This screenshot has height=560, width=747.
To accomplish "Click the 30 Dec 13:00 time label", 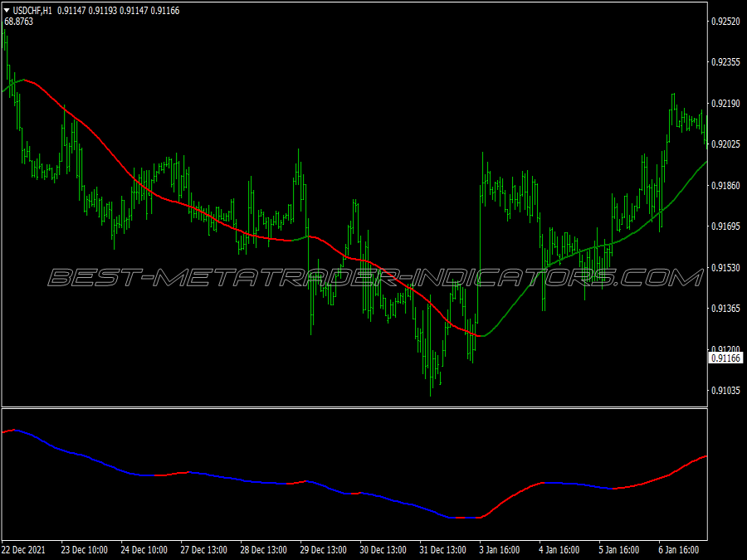I will click(x=383, y=550).
